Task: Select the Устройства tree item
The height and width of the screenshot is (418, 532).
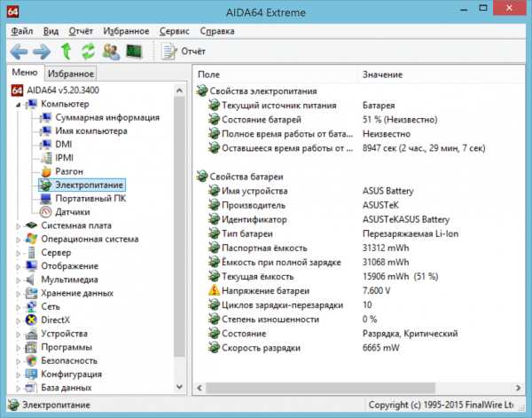Action: 64,334
